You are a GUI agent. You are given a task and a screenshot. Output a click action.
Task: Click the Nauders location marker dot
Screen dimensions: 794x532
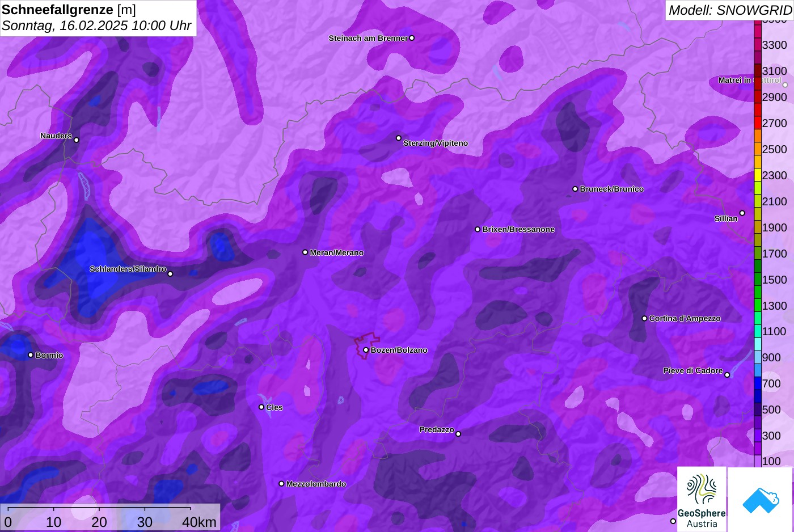point(77,140)
